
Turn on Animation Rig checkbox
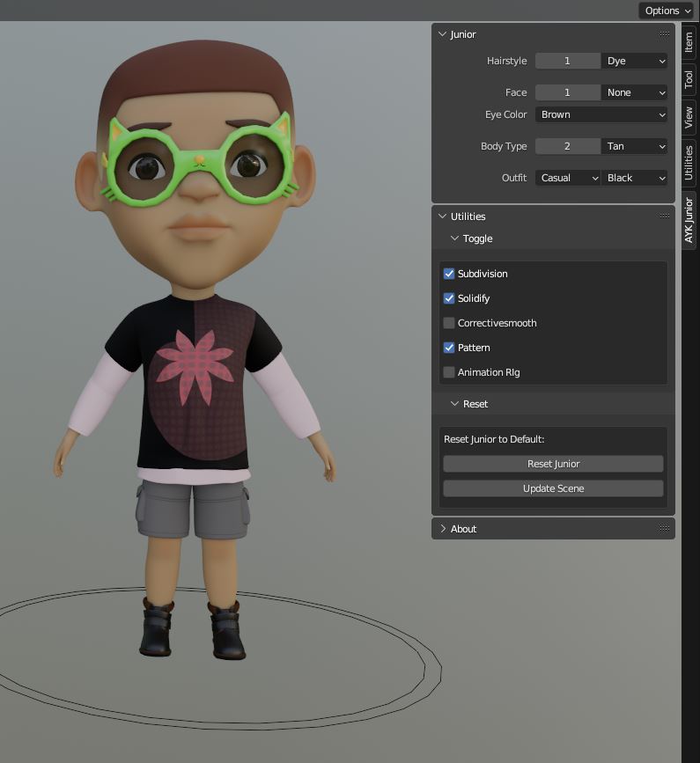(449, 372)
